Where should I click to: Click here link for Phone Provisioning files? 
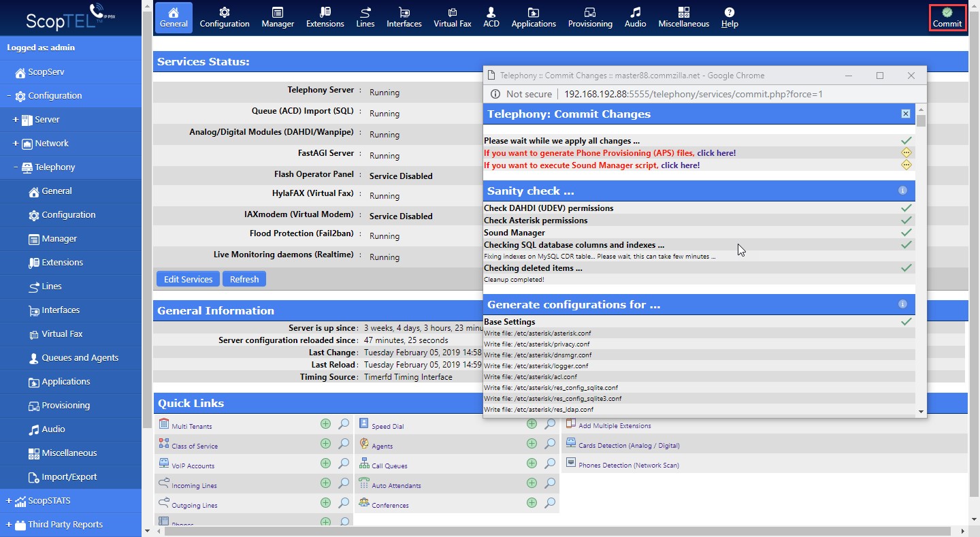coord(716,153)
